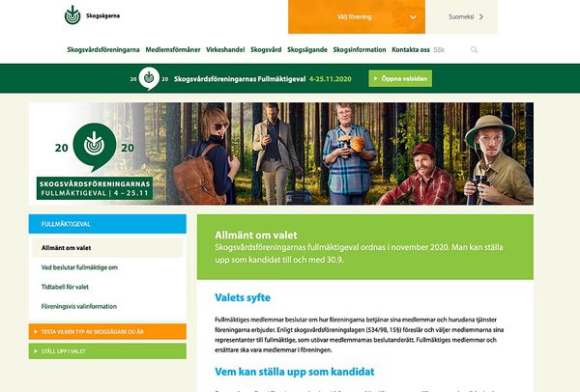Open Tidtabell för valet sidebar link
Image resolution: width=580 pixels, height=392 pixels.
click(65, 287)
